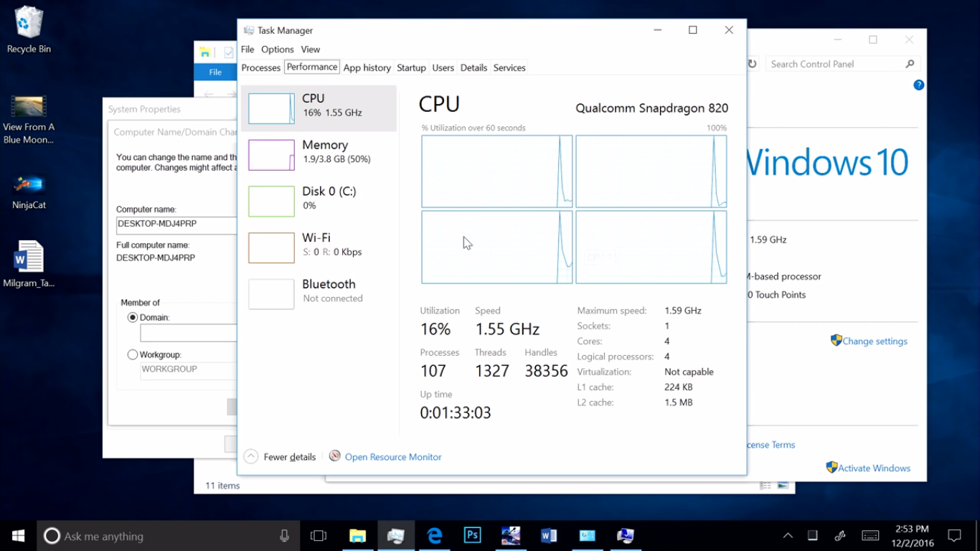Screen dimensions: 980x551
Task: Select the Domain radio button
Action: [x=133, y=317]
